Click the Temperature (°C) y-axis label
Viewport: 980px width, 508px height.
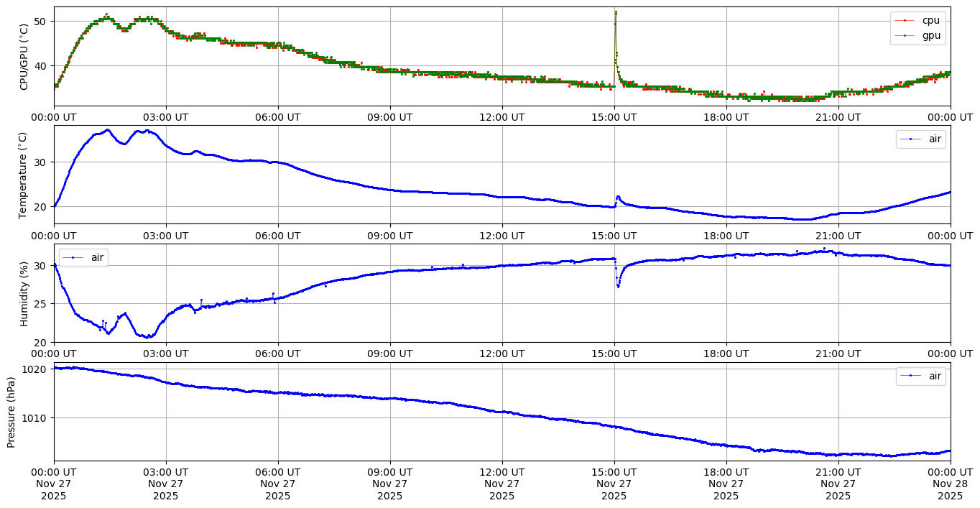click(24, 175)
